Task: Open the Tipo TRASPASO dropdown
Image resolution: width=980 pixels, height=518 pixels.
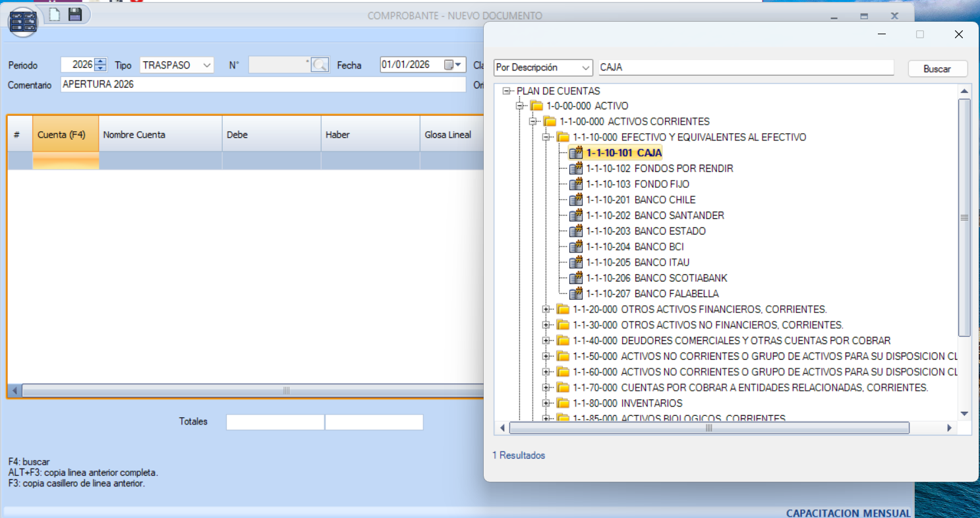Action: click(207, 65)
